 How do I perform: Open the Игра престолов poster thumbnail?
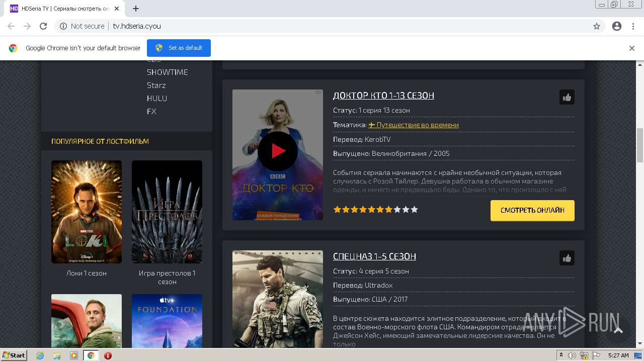tap(167, 212)
